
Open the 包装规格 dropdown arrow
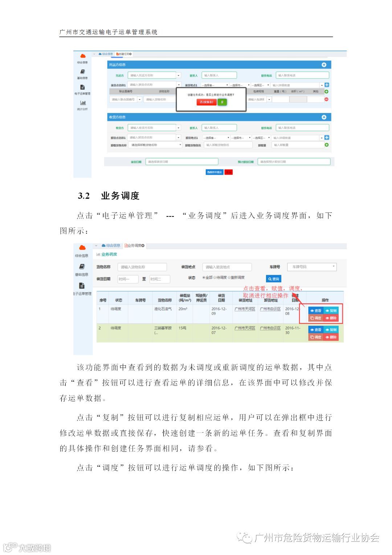tap(269, 99)
